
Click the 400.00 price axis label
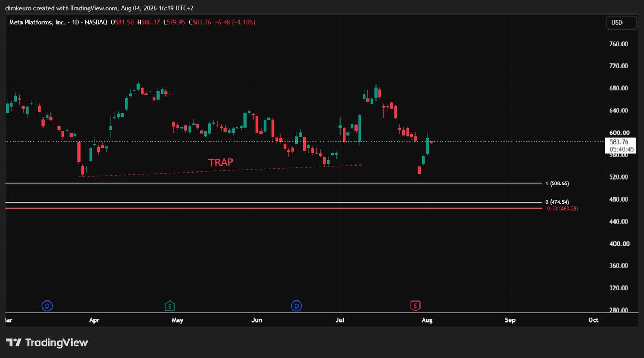coord(619,244)
